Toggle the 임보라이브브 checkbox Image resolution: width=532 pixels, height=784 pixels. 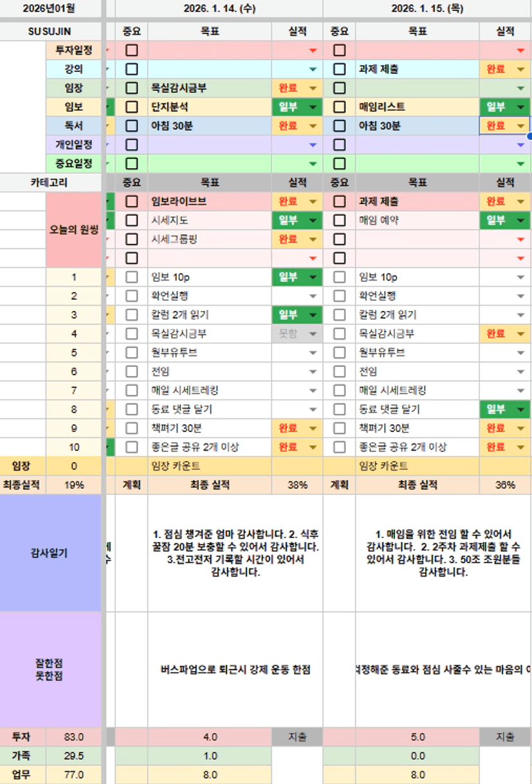(x=132, y=201)
